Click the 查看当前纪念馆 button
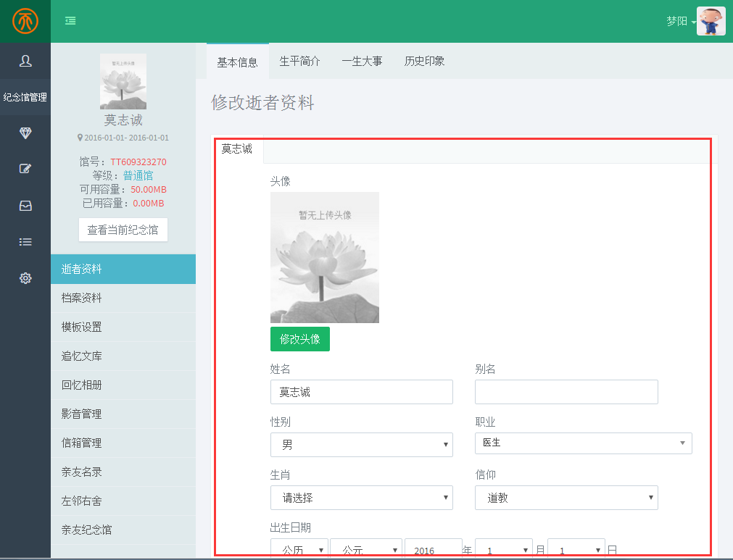 pyautogui.click(x=123, y=230)
